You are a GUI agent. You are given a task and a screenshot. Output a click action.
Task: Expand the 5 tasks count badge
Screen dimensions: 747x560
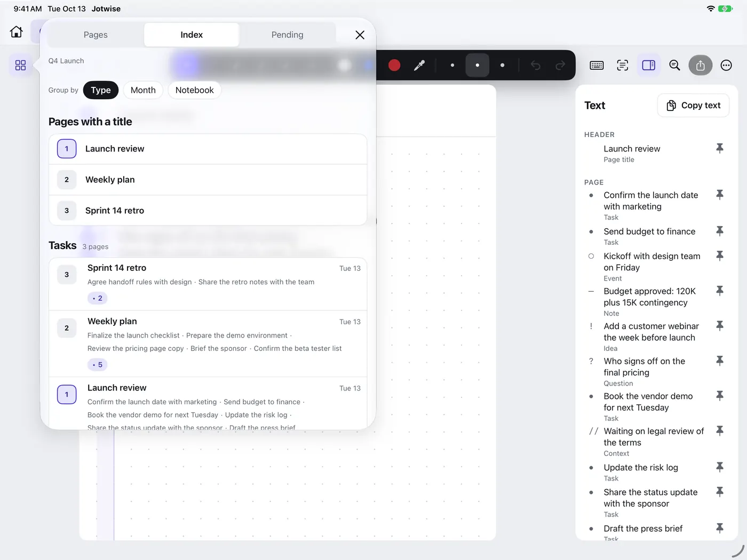click(x=98, y=365)
